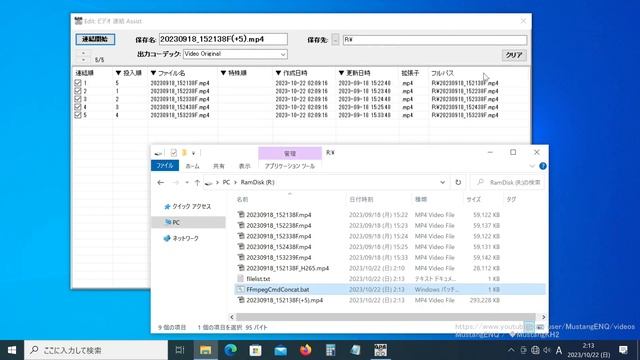Click the move-down arrow beside 5/5
The width and height of the screenshot is (640, 360).
coord(83,60)
